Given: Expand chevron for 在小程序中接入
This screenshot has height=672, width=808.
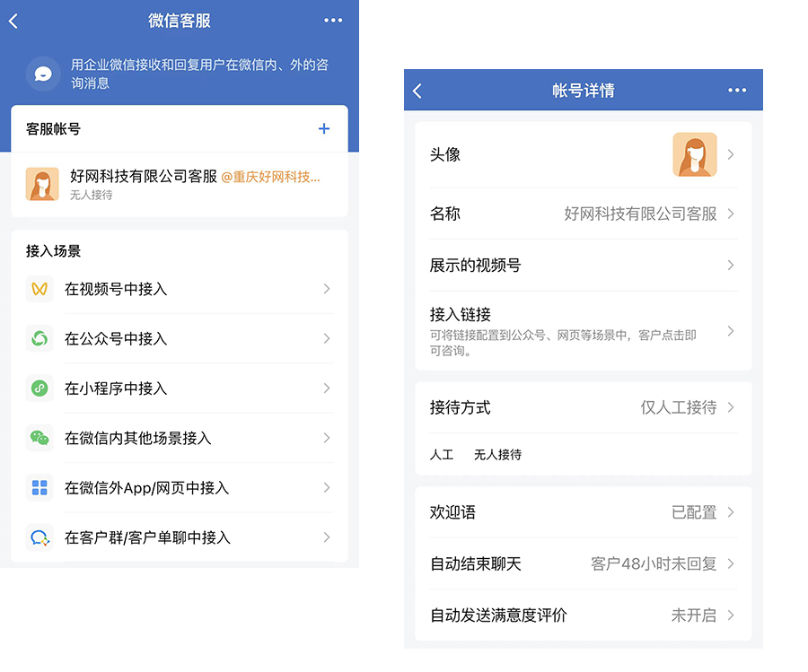Looking at the screenshot, I should 326,388.
